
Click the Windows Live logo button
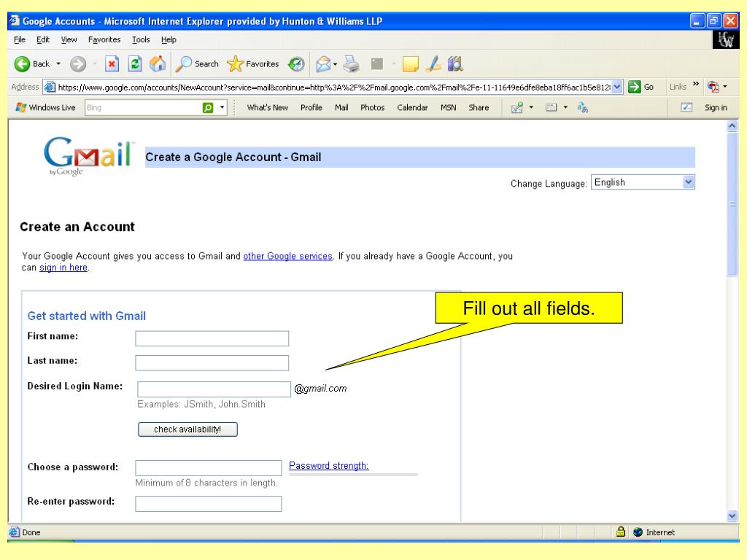pos(45,108)
